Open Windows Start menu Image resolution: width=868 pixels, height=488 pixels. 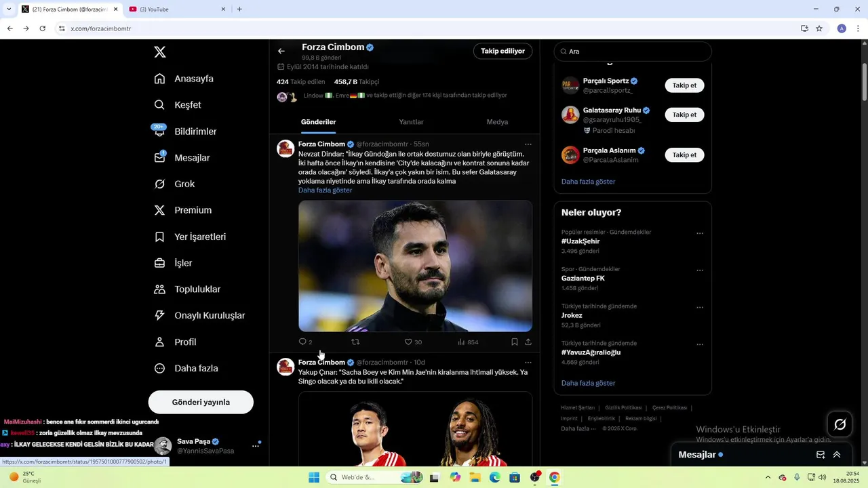[314, 477]
